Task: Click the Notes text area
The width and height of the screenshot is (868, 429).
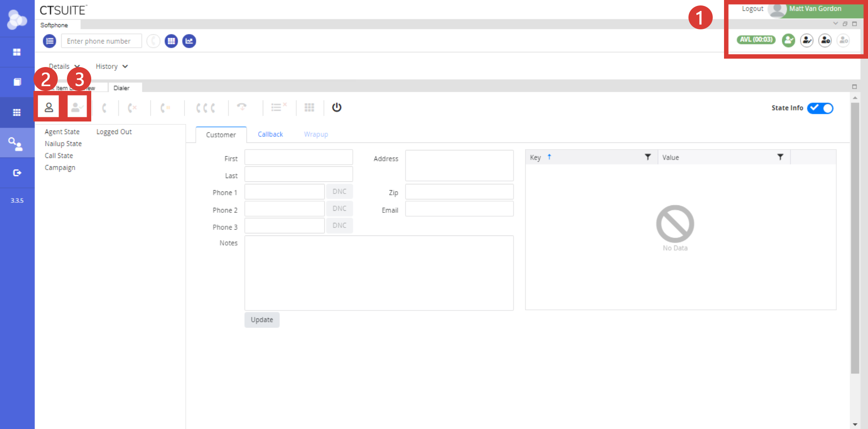Action: click(379, 273)
